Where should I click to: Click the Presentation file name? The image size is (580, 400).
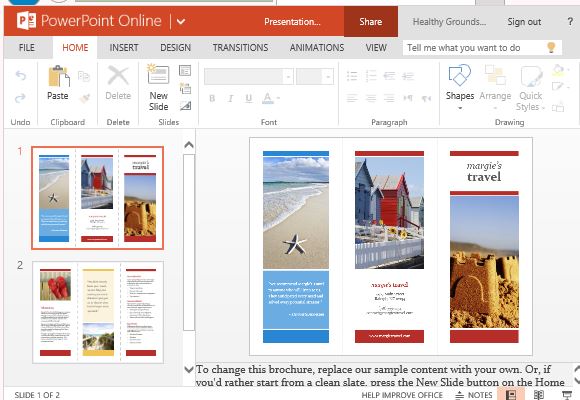coord(292,22)
